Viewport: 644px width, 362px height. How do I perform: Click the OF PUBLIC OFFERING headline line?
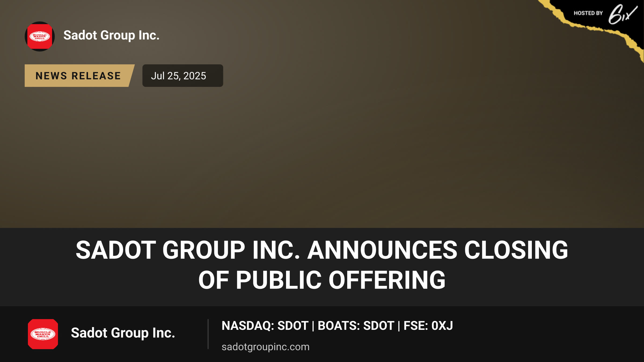pos(322,280)
